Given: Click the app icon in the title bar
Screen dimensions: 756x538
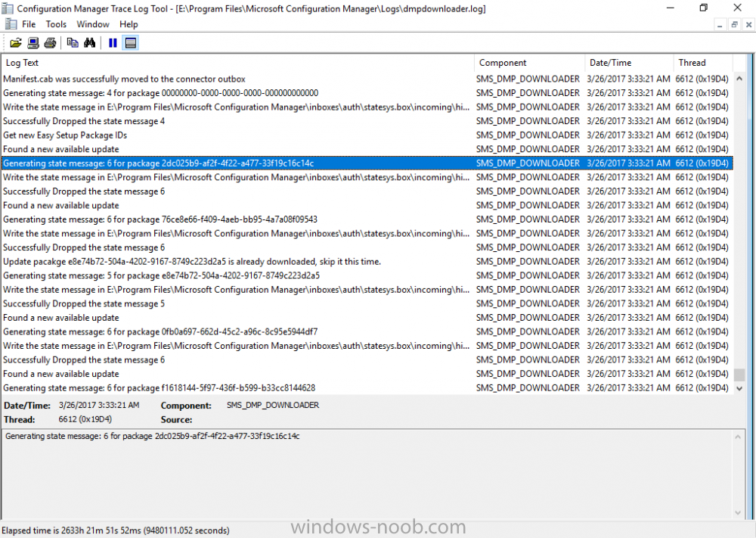Looking at the screenshot, I should click(8, 8).
